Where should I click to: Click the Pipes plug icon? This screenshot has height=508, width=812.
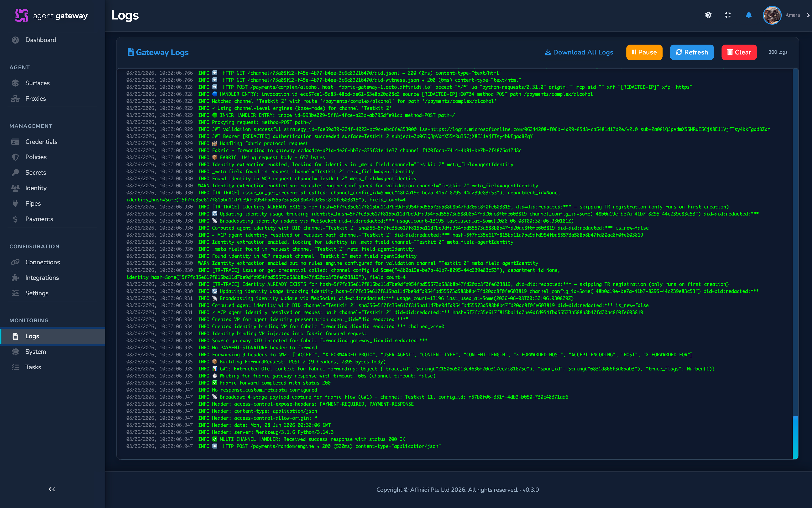[15, 204]
